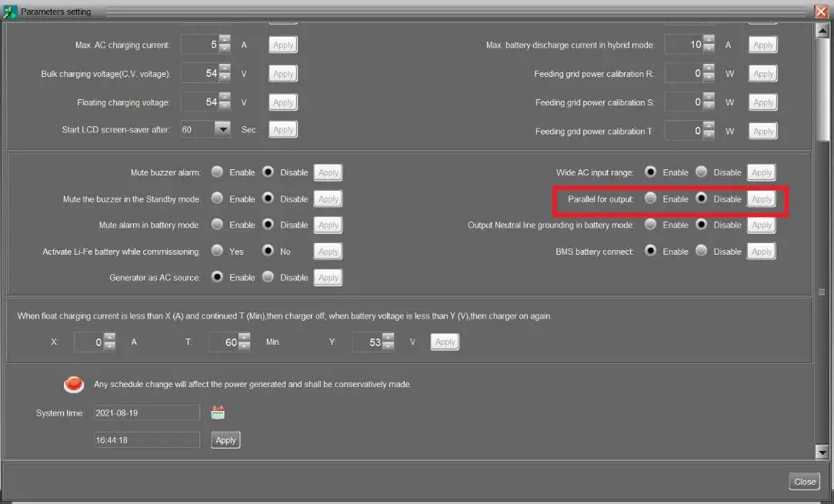Enable Mute the buzzer in Standby mode
The width and height of the screenshot is (834, 504).
coord(217,199)
